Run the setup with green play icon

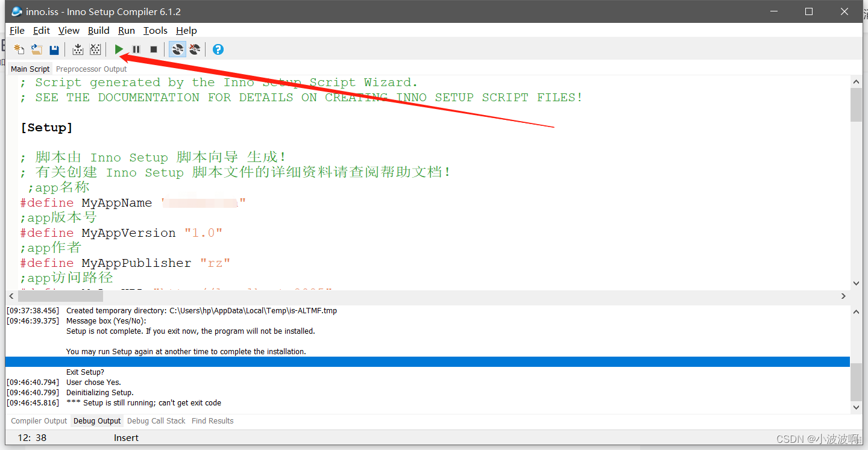[x=119, y=49]
